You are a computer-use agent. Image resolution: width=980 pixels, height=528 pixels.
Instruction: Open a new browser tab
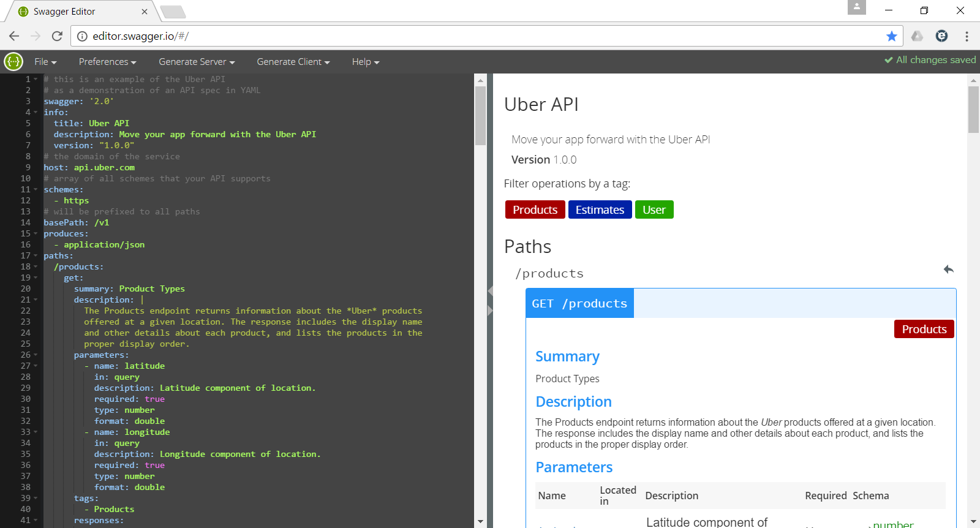[173, 12]
